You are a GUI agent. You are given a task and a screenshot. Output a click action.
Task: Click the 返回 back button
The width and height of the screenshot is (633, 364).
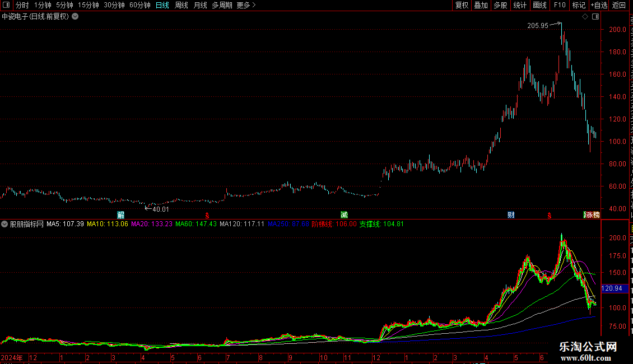[618, 5]
